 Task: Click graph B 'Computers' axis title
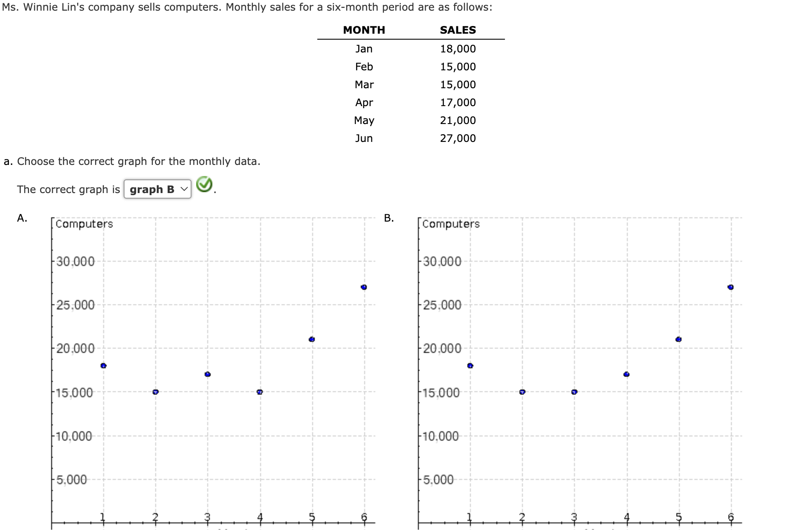[451, 224]
